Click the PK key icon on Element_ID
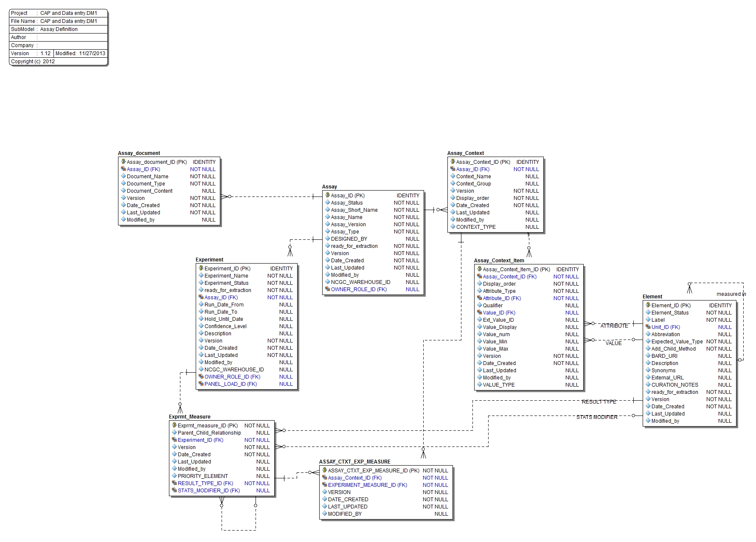The image size is (756, 542). tap(647, 305)
